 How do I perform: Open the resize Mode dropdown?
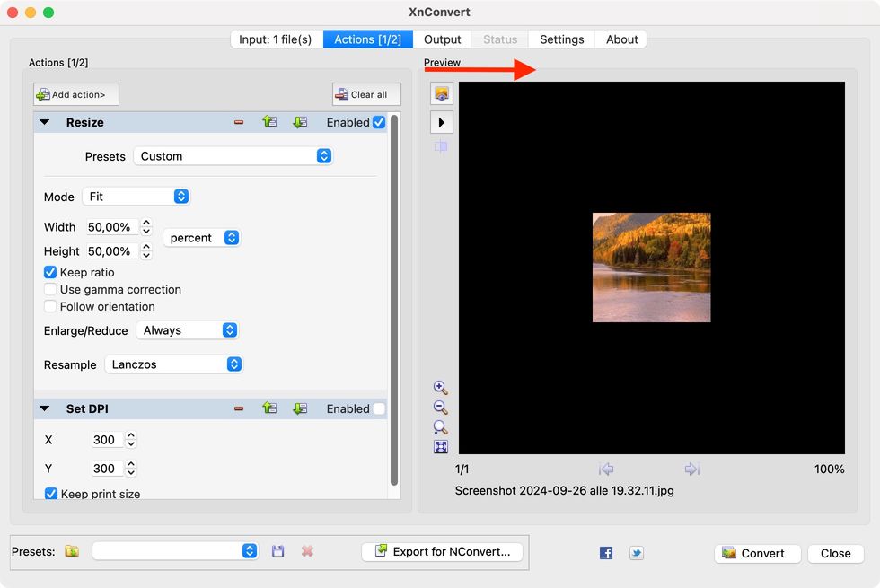tap(136, 197)
